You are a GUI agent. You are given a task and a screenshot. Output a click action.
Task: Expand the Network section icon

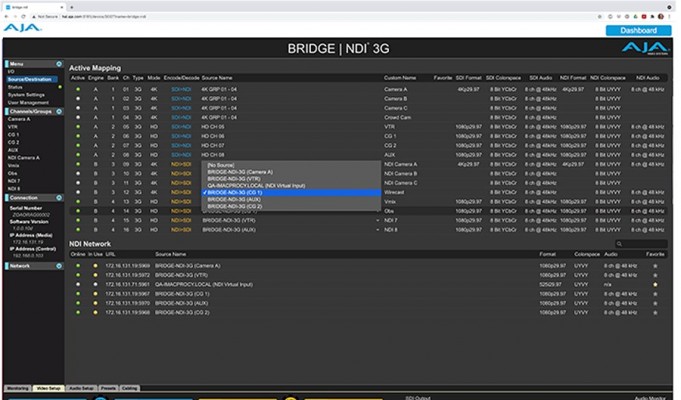pyautogui.click(x=59, y=266)
